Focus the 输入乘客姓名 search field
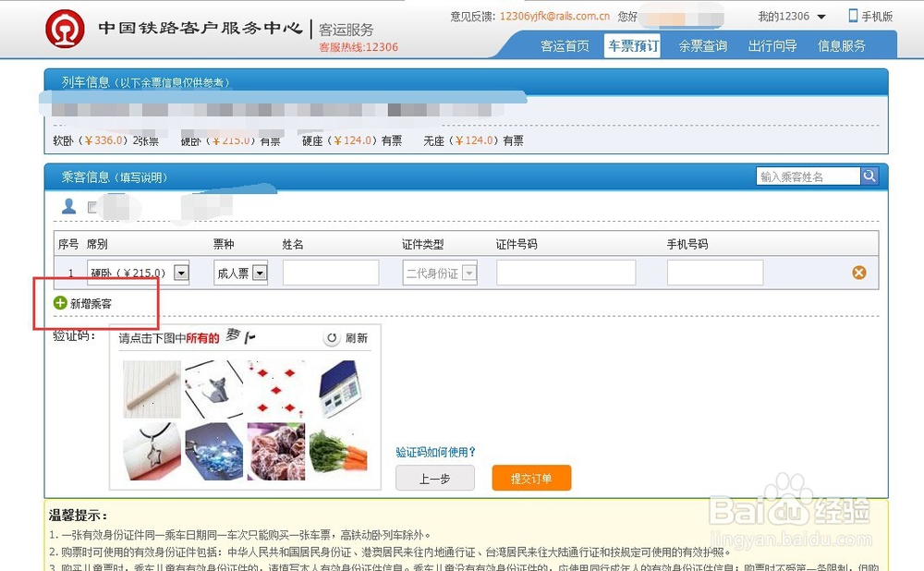 tap(808, 176)
